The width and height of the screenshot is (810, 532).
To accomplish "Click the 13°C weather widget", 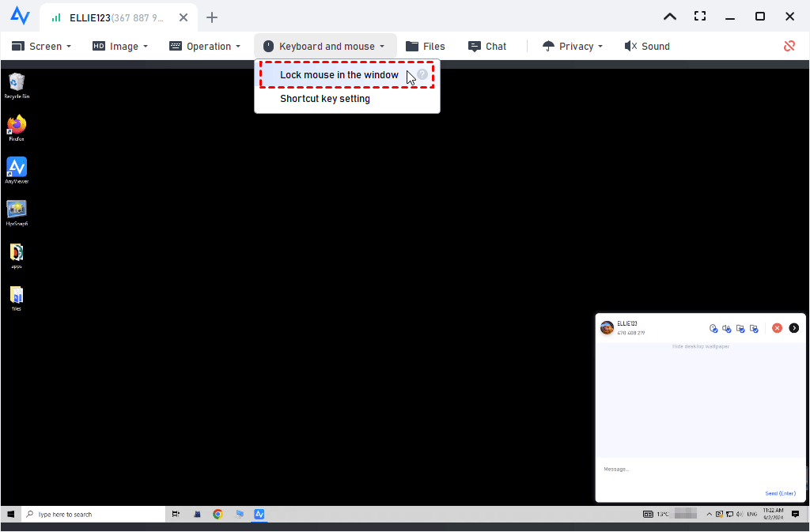I will [656, 514].
